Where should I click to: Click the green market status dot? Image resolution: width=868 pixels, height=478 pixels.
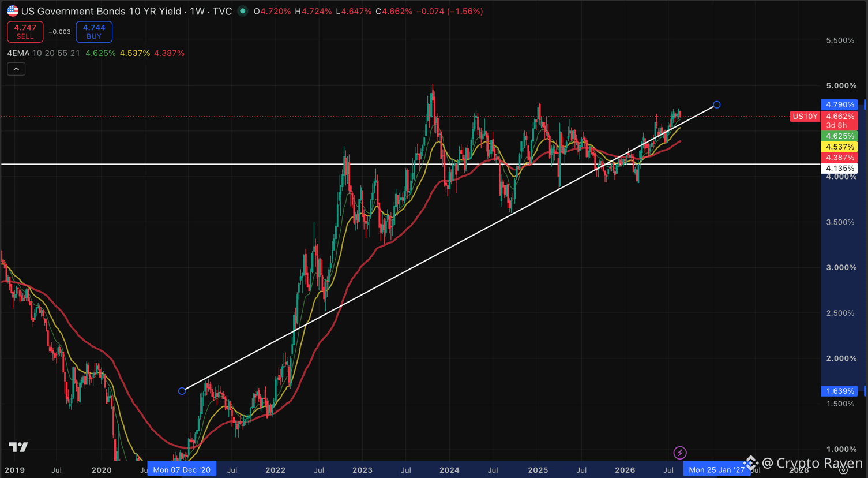tap(243, 11)
